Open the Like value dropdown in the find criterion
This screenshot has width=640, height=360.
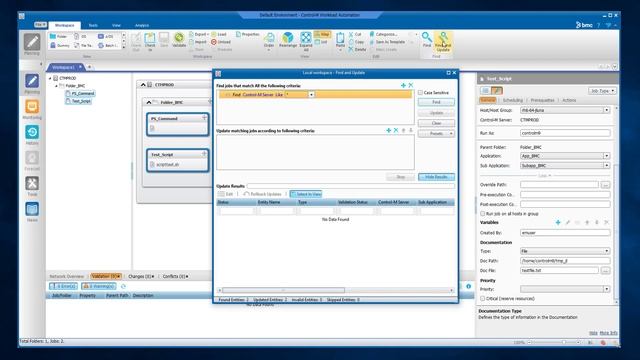(x=311, y=95)
